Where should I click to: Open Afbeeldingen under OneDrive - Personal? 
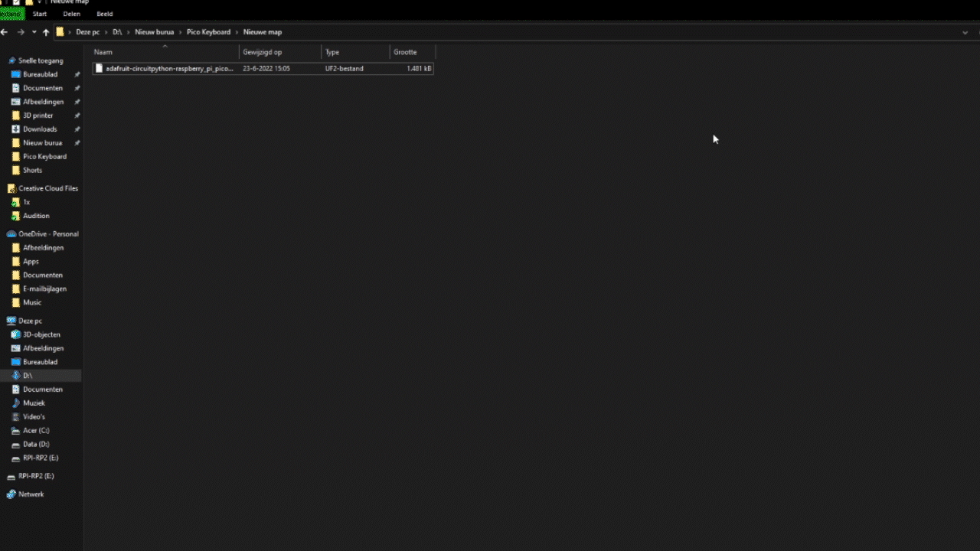[44, 248]
